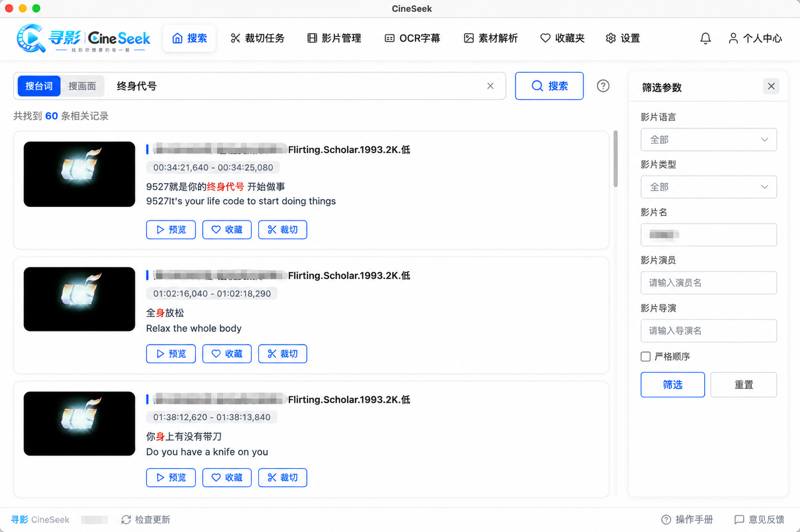Close the 筛选参数 panel
The width and height of the screenshot is (800, 532).
(771, 86)
